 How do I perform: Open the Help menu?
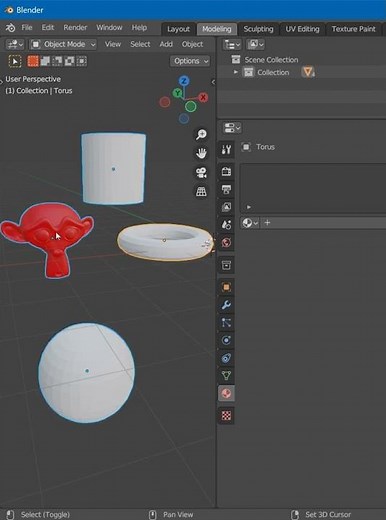(x=139, y=28)
